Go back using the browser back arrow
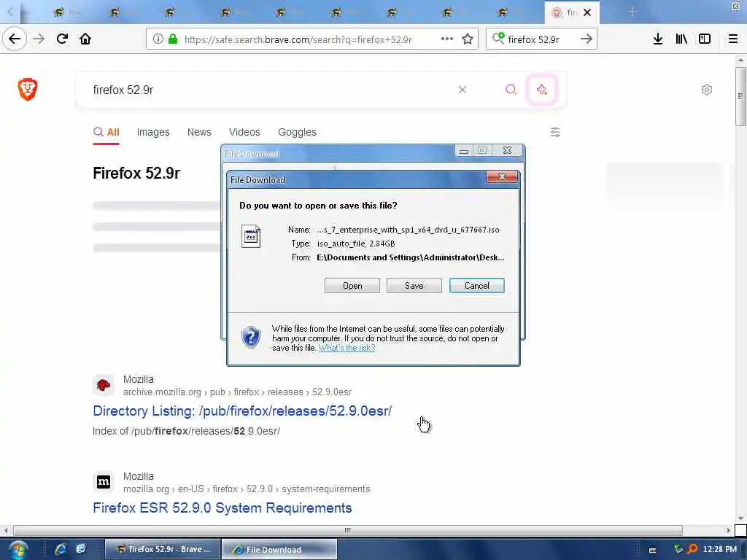The image size is (747, 560). (15, 39)
